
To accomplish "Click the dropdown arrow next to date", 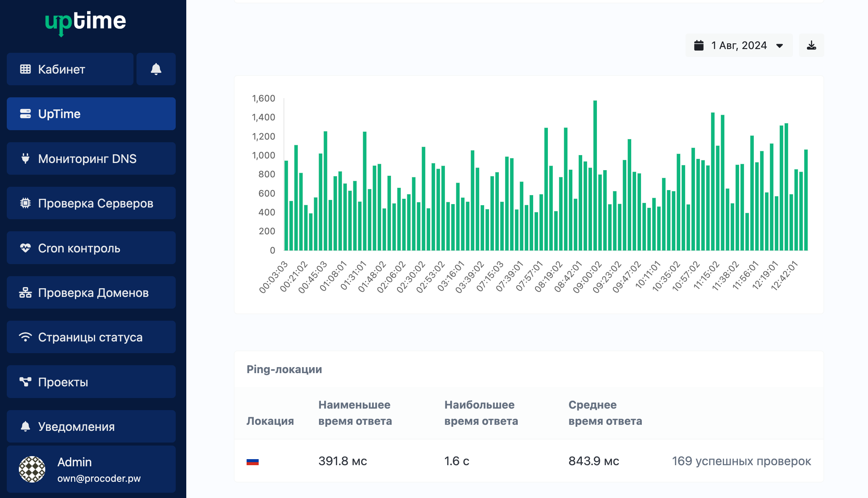I will click(780, 46).
